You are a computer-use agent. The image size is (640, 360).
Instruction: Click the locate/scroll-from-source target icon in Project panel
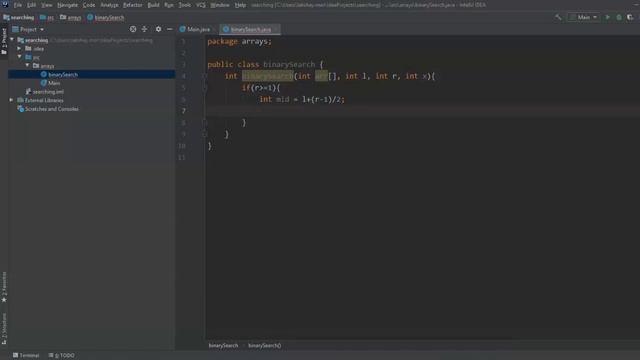click(133, 29)
